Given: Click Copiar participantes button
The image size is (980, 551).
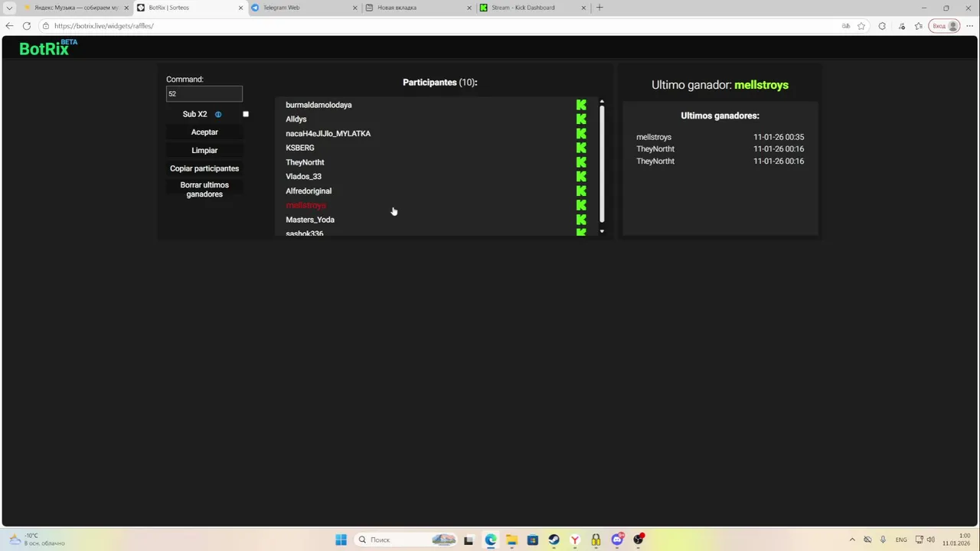Looking at the screenshot, I should click(204, 168).
